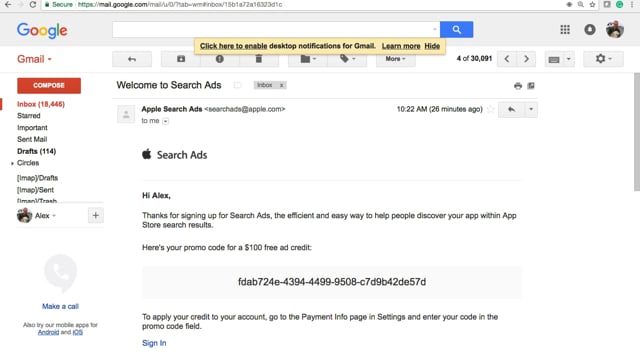Archive this email
Screen dimensions: 640x360
(181, 59)
